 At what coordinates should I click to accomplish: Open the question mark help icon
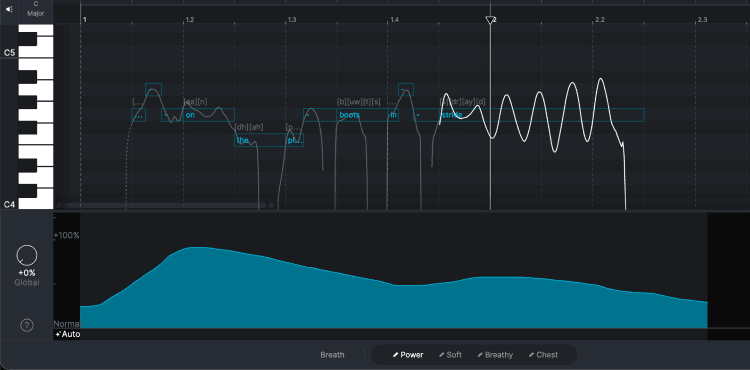tap(27, 326)
